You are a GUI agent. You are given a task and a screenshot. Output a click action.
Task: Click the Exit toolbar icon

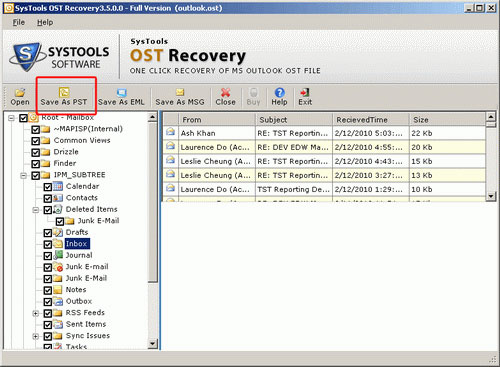pyautogui.click(x=305, y=92)
